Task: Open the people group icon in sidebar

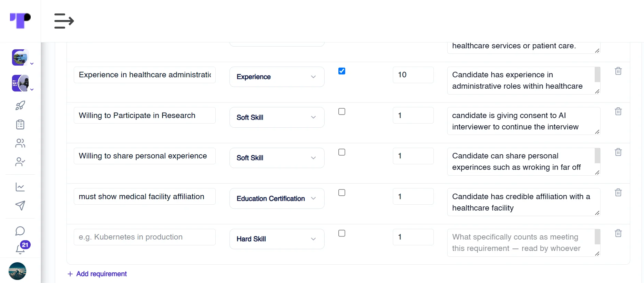Action: point(20,143)
